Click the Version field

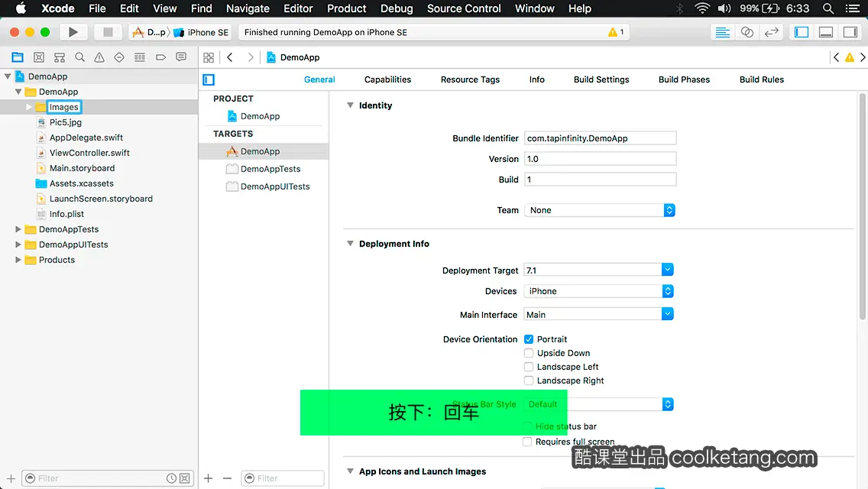click(600, 159)
